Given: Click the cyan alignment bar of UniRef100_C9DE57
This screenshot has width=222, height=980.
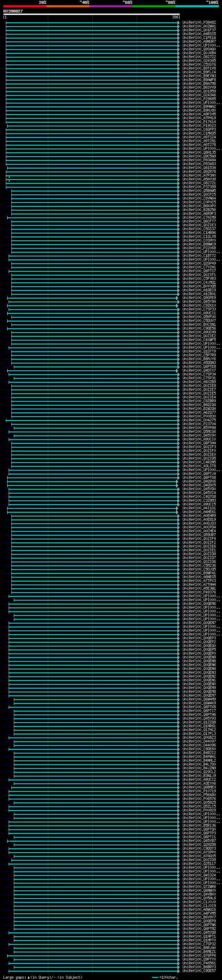Looking at the screenshot, I should click(94, 971).
